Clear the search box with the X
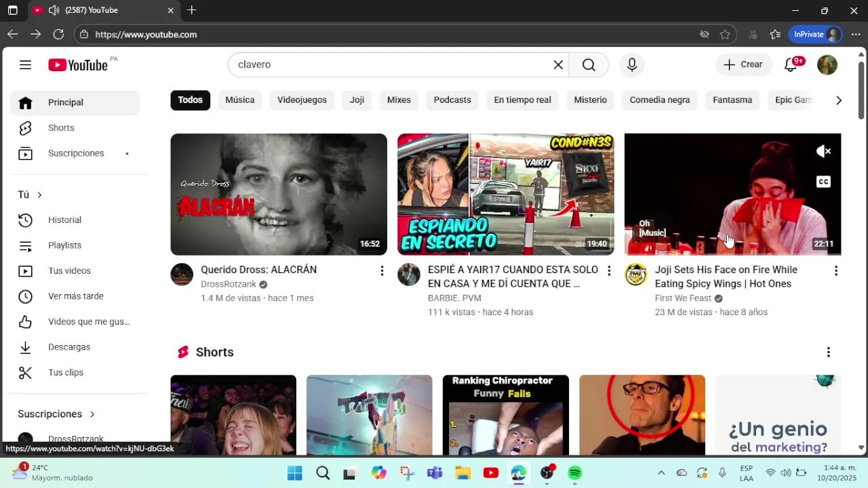The image size is (868, 488). [x=558, y=64]
